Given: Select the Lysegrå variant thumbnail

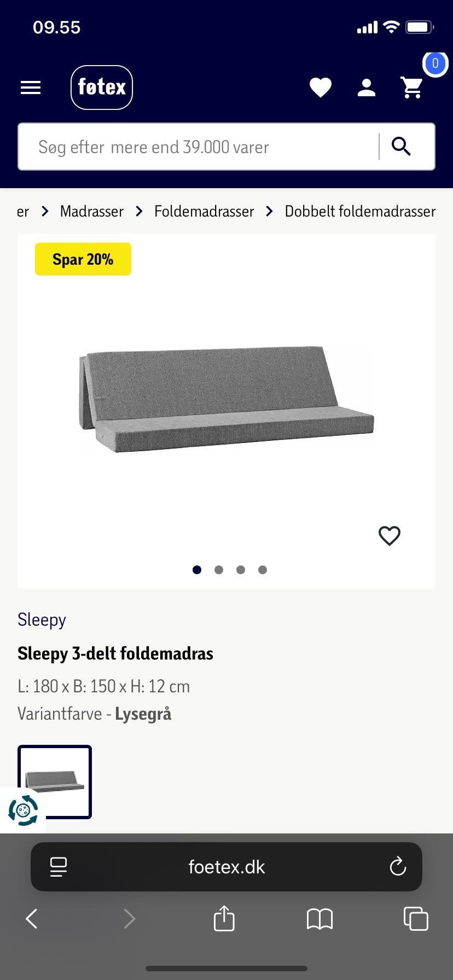Looking at the screenshot, I should (55, 781).
